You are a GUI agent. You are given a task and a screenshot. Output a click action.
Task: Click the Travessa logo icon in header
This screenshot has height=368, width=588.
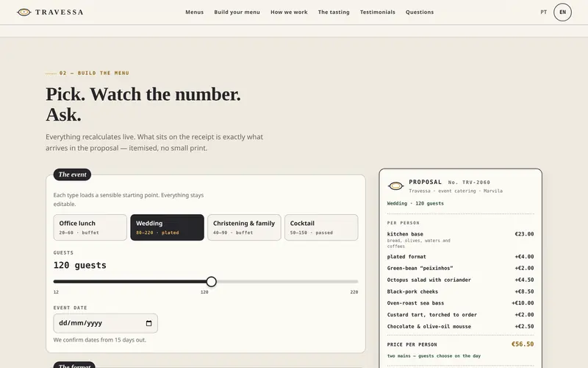click(x=24, y=13)
